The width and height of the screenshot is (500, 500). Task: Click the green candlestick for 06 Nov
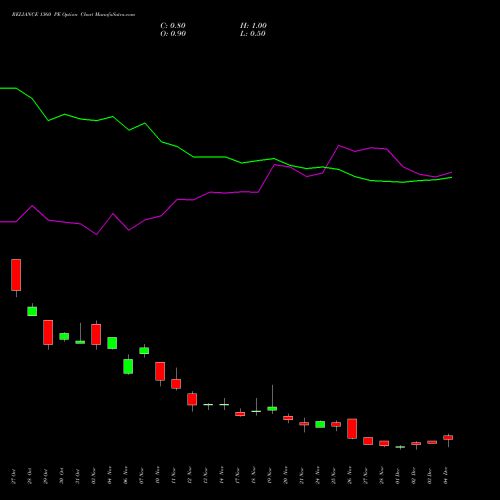tap(128, 366)
